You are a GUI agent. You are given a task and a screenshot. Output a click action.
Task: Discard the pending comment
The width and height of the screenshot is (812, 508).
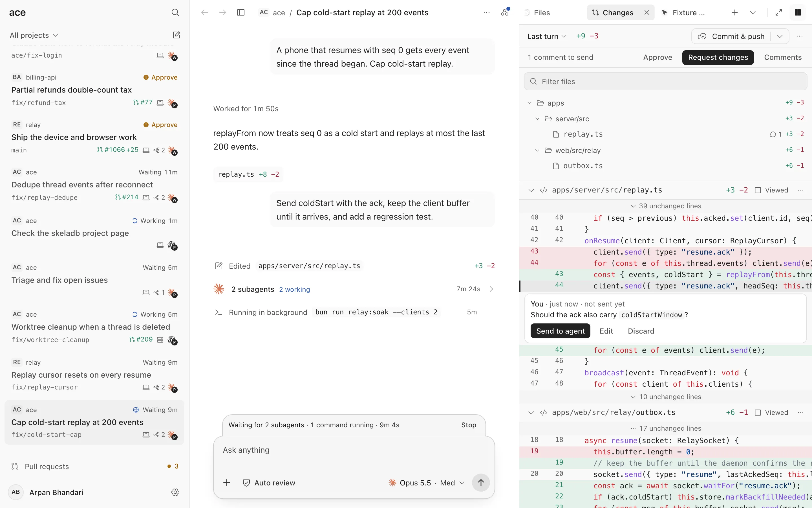[x=641, y=331]
